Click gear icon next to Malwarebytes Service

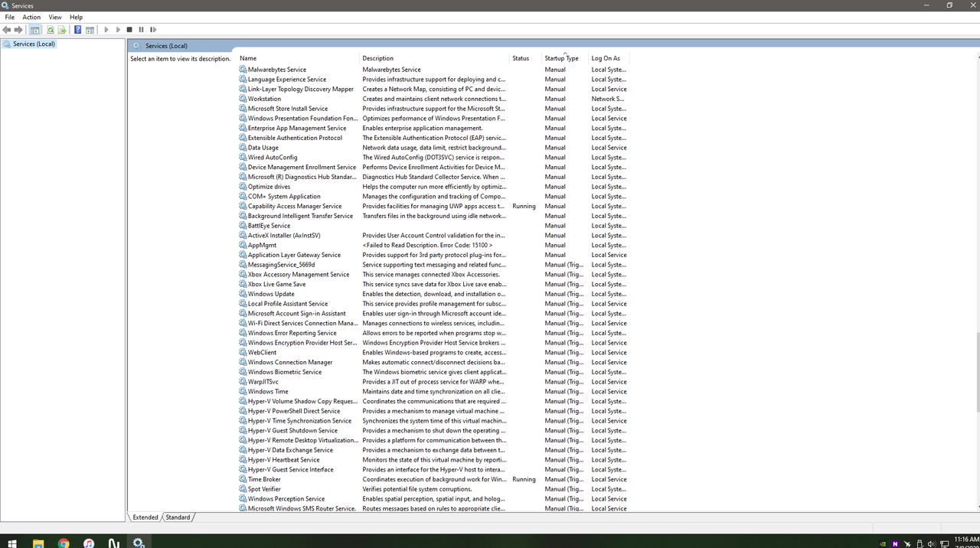(243, 70)
